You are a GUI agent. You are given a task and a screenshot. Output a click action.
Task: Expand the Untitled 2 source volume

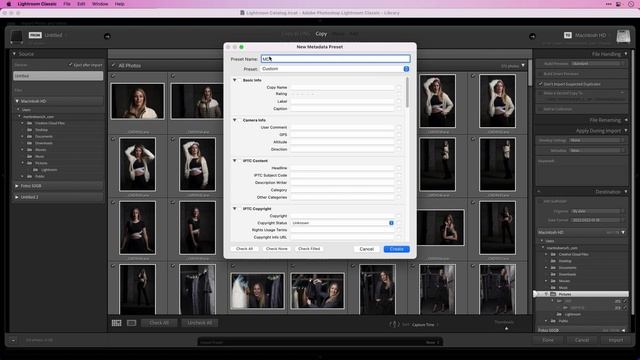click(17, 197)
